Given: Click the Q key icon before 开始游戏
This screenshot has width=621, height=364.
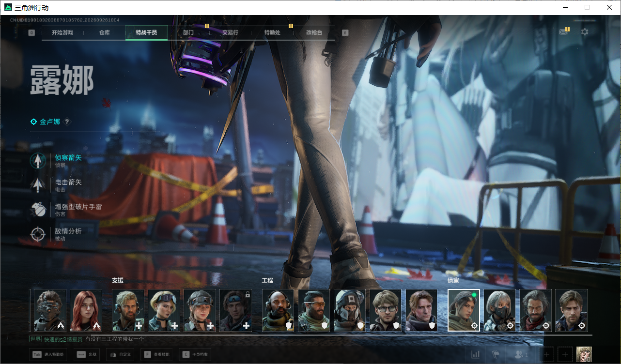Looking at the screenshot, I should click(x=31, y=32).
